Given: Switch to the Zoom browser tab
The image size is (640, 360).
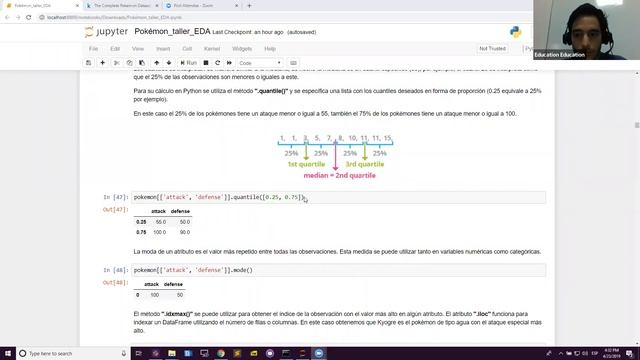Looking at the screenshot, I should [x=199, y=6].
